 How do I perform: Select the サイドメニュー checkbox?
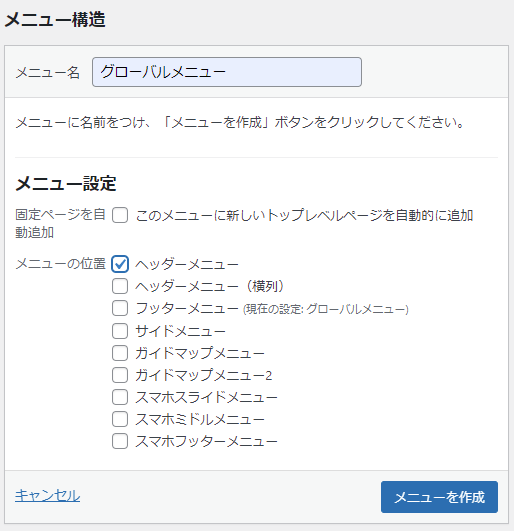tap(120, 331)
